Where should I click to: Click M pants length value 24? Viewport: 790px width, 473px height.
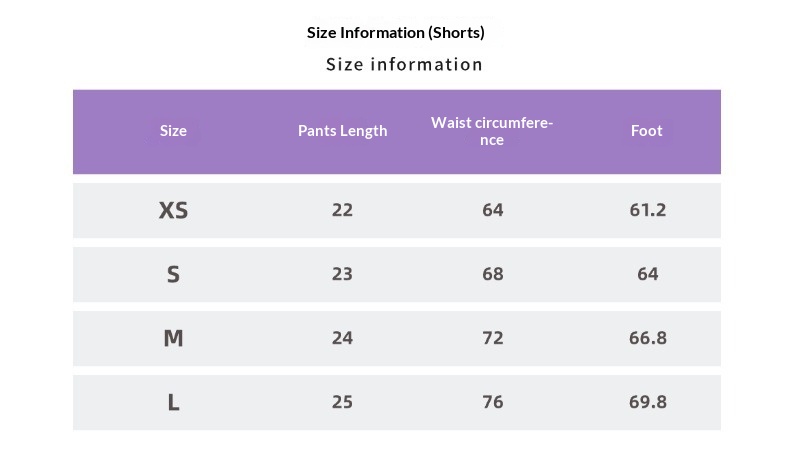pyautogui.click(x=342, y=338)
